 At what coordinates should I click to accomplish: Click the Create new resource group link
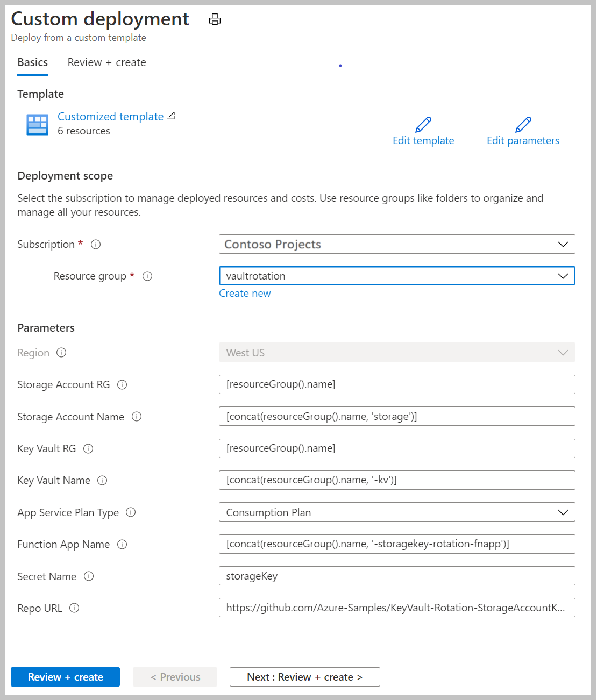[x=245, y=293]
